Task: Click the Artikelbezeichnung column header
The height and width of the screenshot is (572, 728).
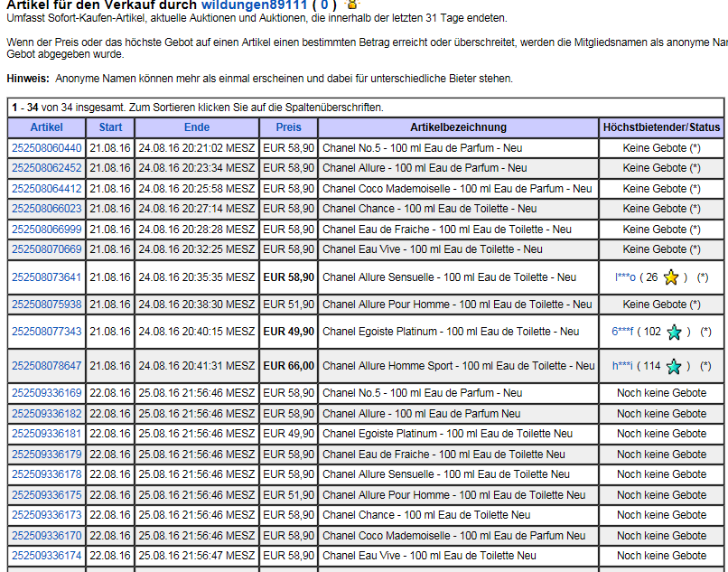Action: (458, 127)
